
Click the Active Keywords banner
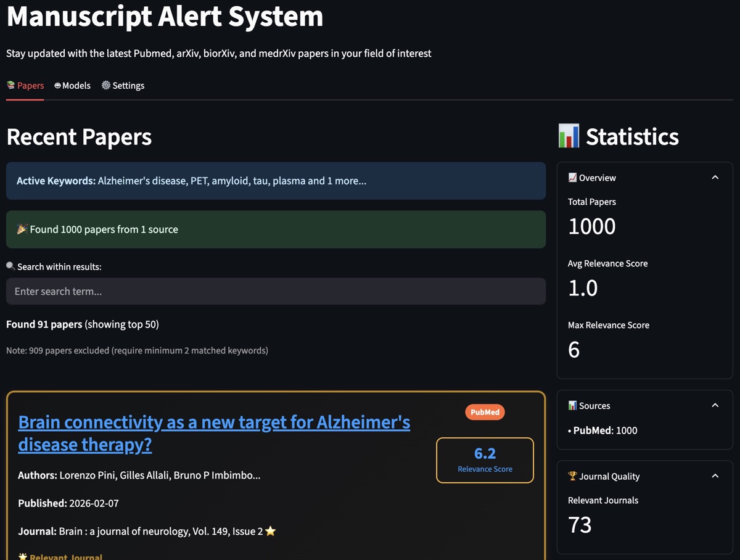pyautogui.click(x=276, y=181)
